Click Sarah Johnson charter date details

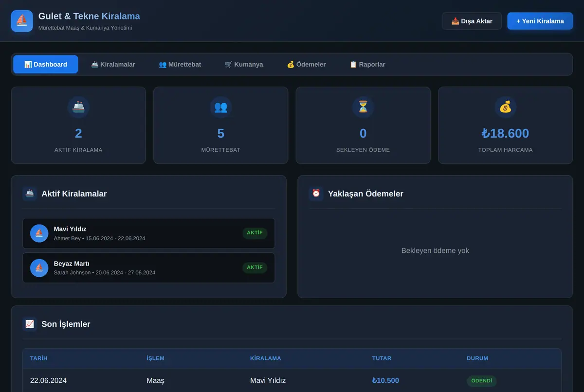tap(105, 273)
